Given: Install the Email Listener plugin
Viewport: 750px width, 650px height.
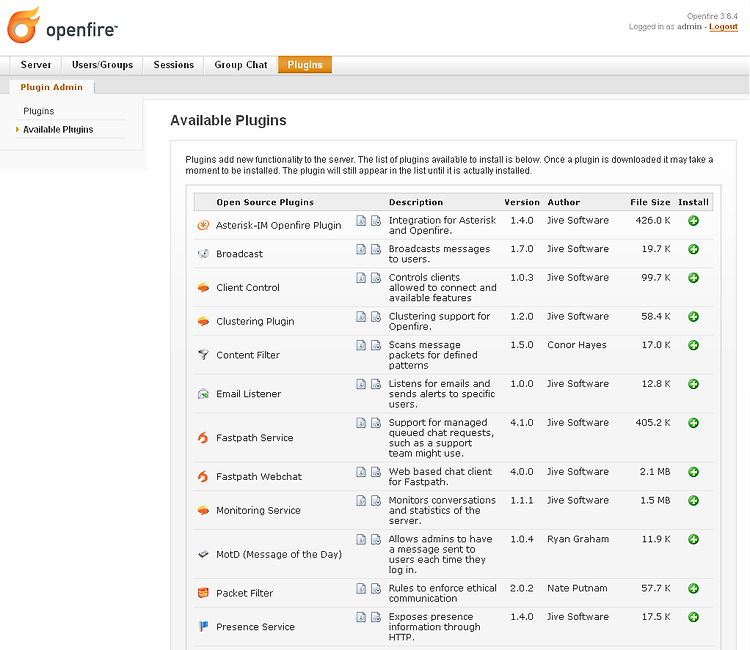Looking at the screenshot, I should (x=693, y=384).
